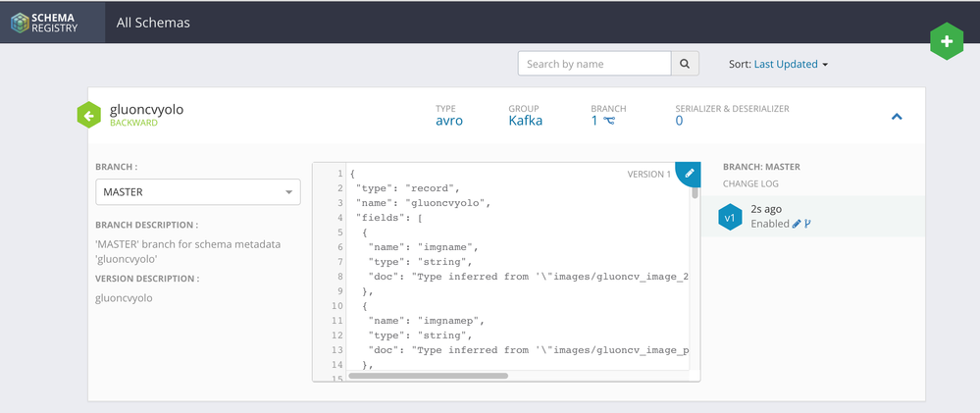Click the Kafka group value

click(x=525, y=122)
